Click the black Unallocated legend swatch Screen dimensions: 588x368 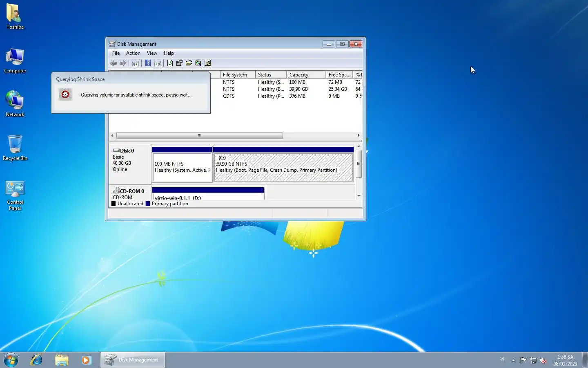coord(114,204)
